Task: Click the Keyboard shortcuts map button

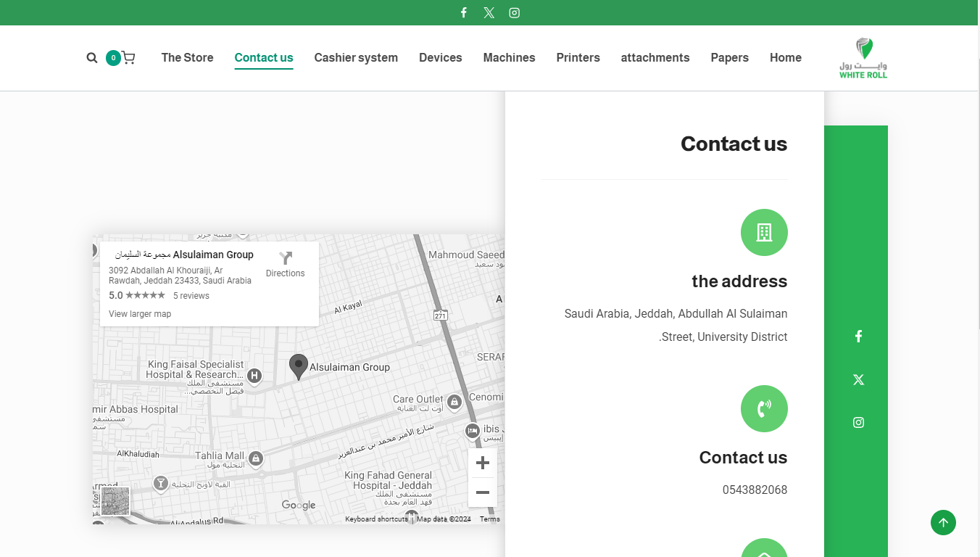Action: pyautogui.click(x=376, y=519)
